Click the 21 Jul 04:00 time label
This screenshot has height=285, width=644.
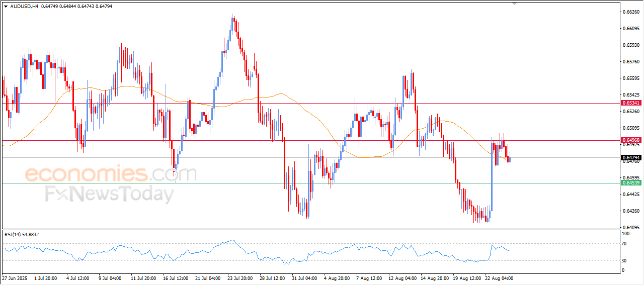coord(208,277)
